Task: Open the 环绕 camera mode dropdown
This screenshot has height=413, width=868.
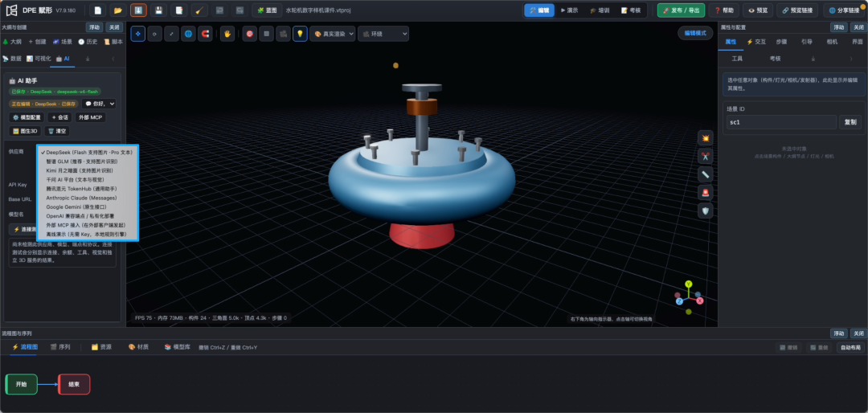Action: (383, 34)
